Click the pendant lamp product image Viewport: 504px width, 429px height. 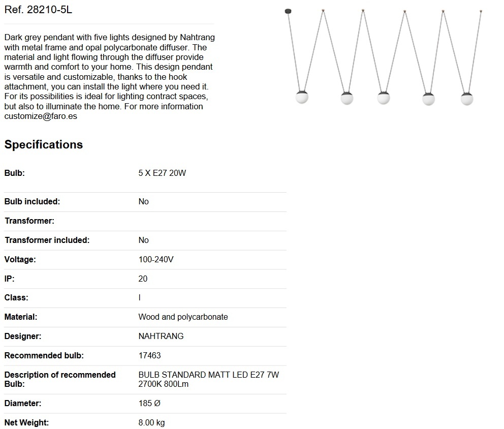coord(384,57)
